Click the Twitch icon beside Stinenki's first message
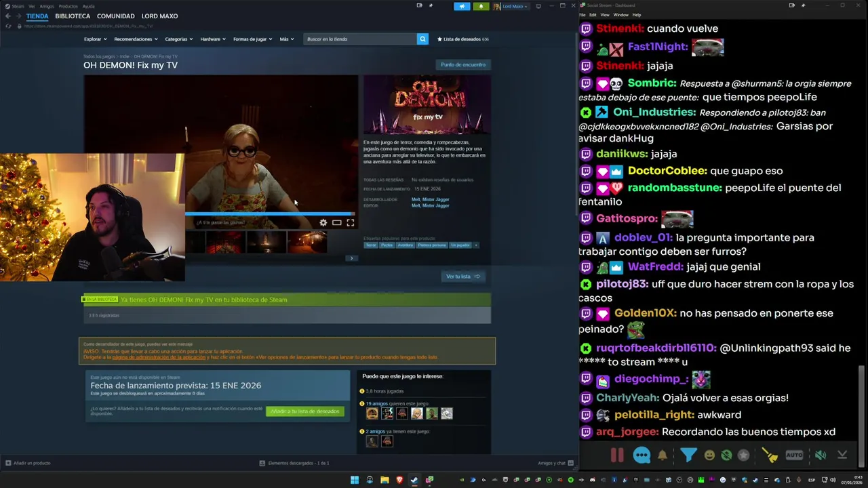The height and width of the screenshot is (488, 868). [586, 28]
